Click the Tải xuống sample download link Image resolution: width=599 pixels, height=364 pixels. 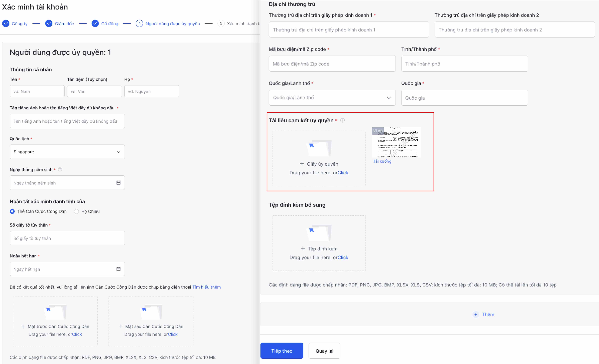(x=382, y=161)
